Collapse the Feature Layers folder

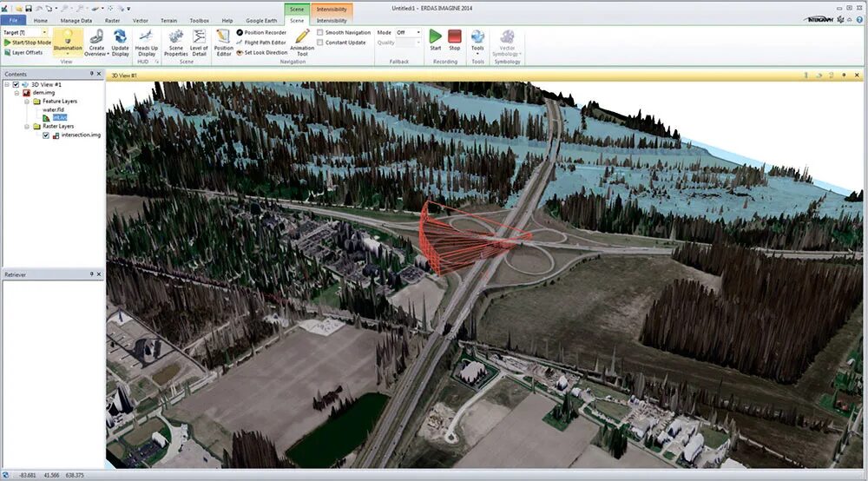coord(27,102)
